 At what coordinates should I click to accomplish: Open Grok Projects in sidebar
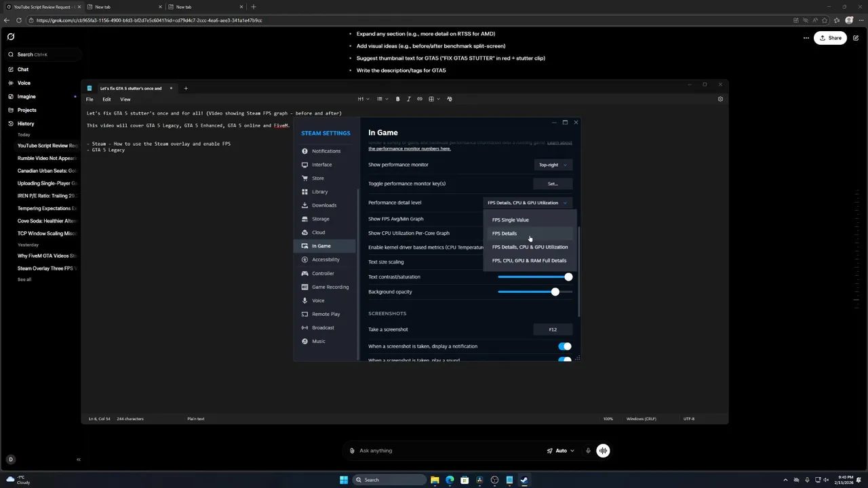[27, 110]
